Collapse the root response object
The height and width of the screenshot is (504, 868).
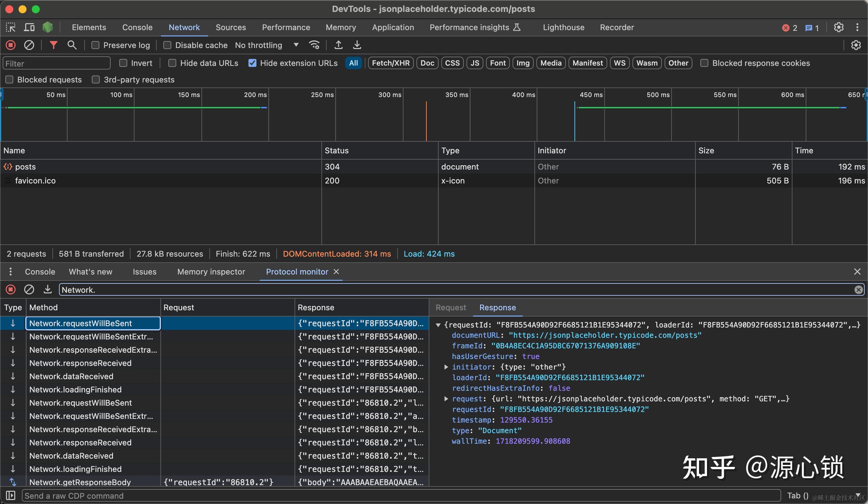coord(438,325)
